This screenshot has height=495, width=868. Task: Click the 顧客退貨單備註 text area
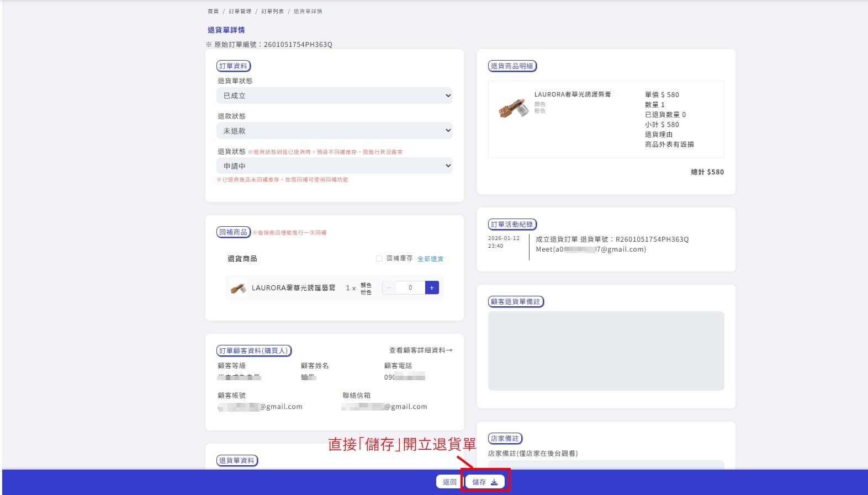(606, 351)
